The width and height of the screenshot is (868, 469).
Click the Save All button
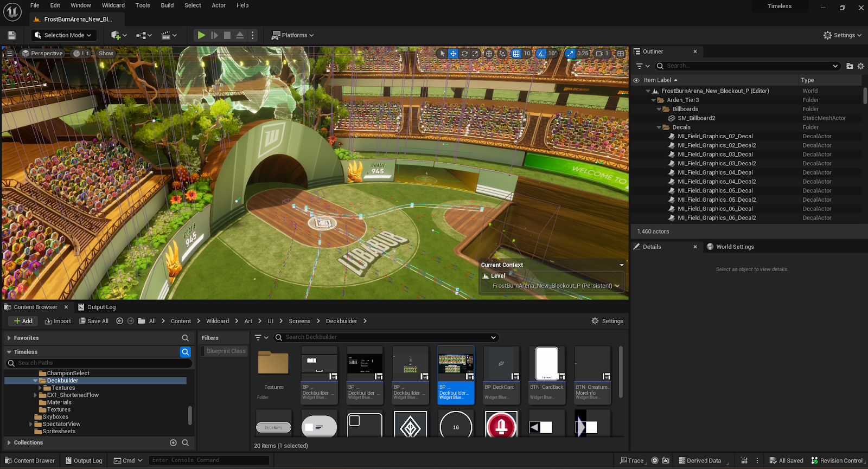click(94, 321)
